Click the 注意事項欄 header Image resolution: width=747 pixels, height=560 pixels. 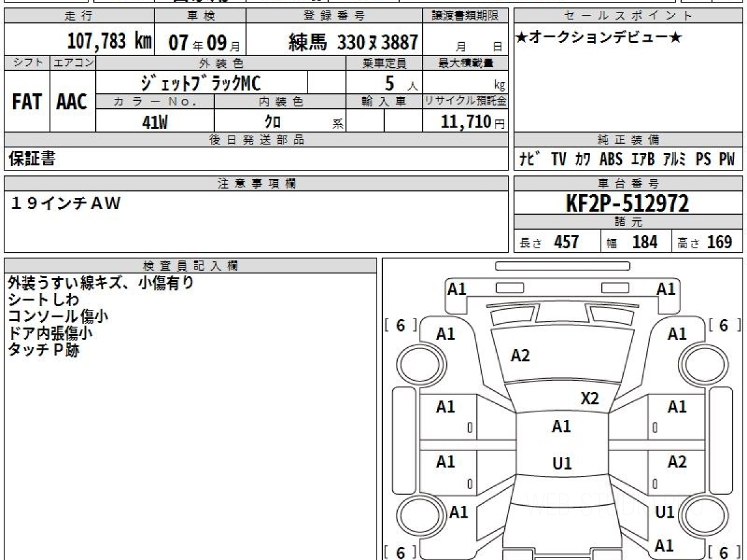pyautogui.click(x=256, y=183)
